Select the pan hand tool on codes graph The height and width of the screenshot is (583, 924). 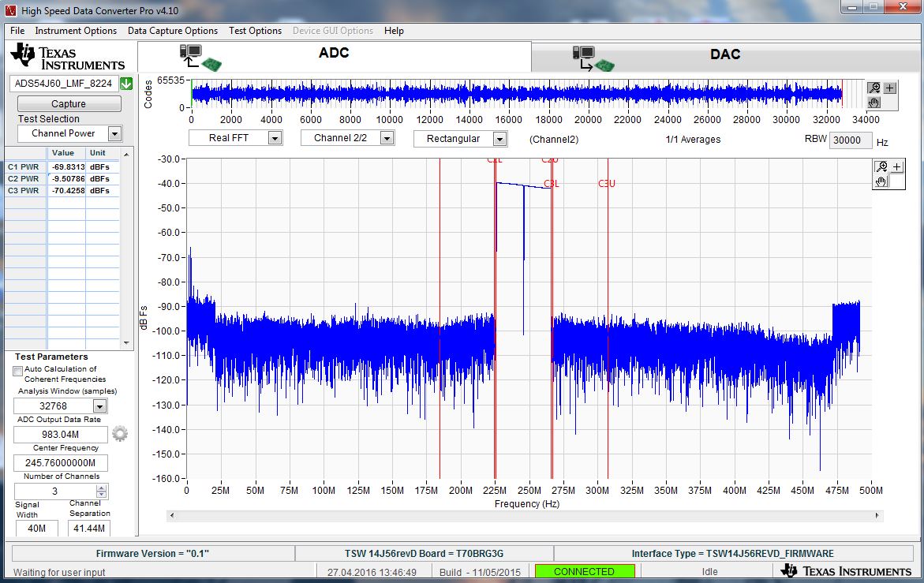[x=874, y=103]
